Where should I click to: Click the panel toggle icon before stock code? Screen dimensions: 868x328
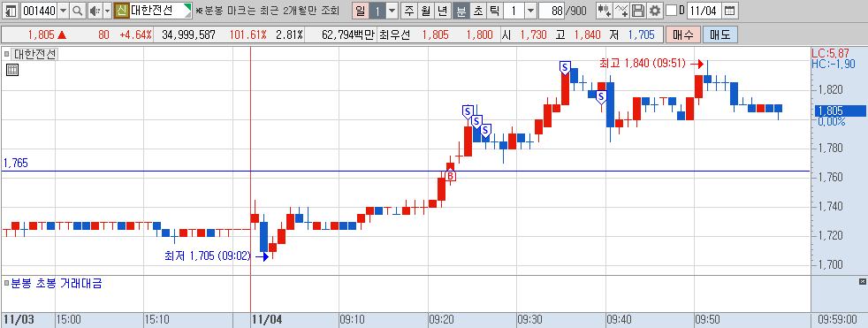(11, 11)
